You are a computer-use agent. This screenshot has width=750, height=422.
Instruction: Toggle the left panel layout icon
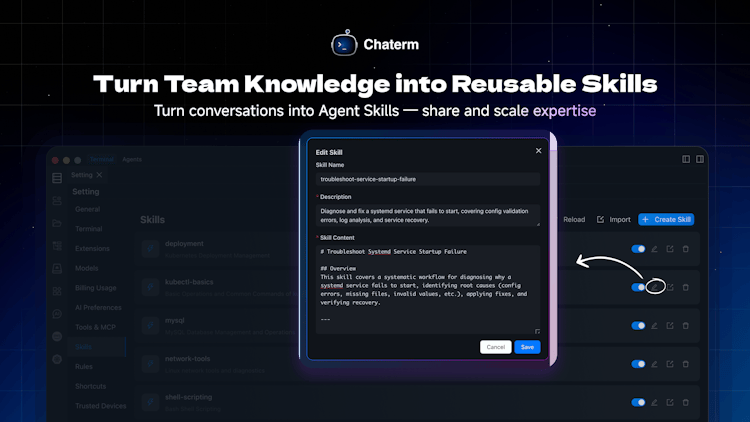click(686, 159)
